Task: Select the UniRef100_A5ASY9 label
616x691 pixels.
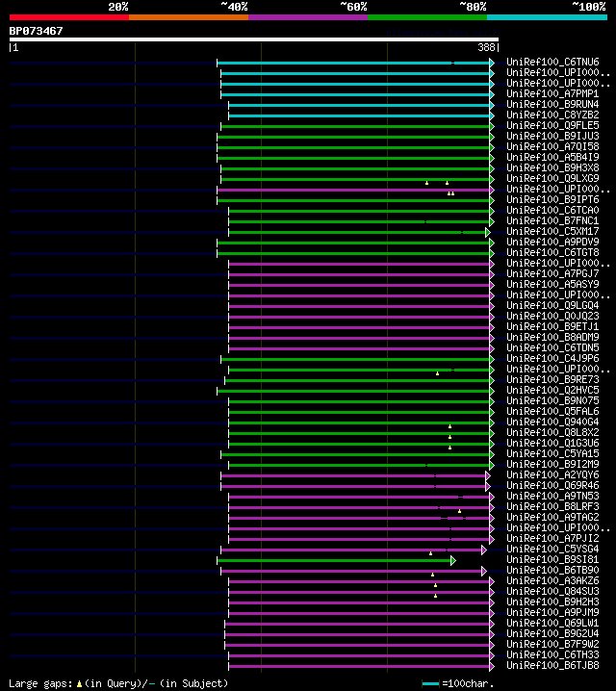Action: [x=552, y=284]
